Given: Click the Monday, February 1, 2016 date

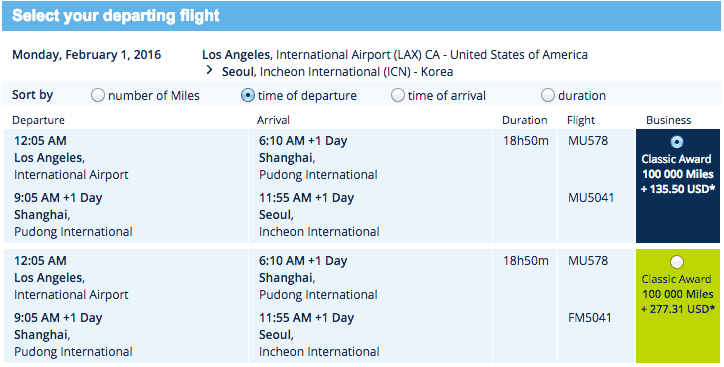Looking at the screenshot, I should [x=87, y=55].
